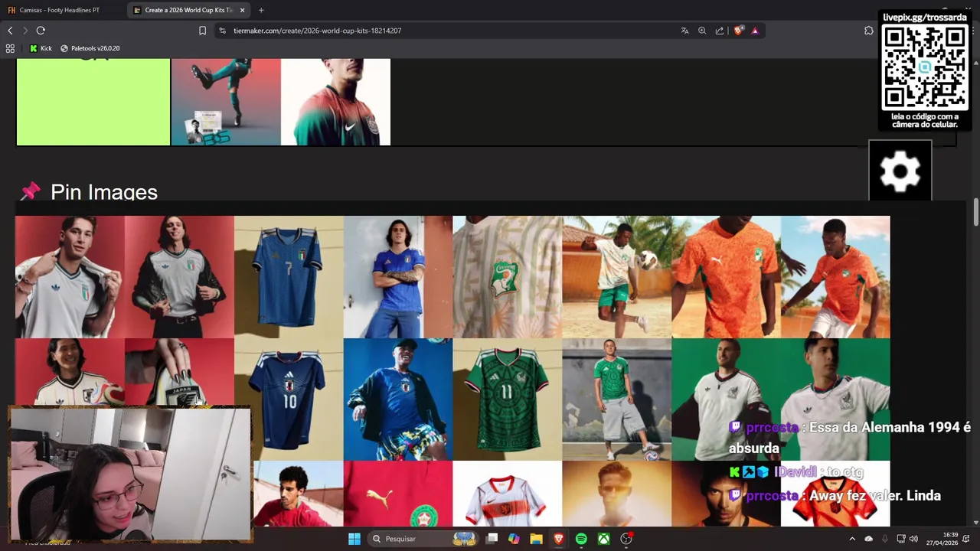Select the man in blue Italy shirt against wall

[x=398, y=277]
